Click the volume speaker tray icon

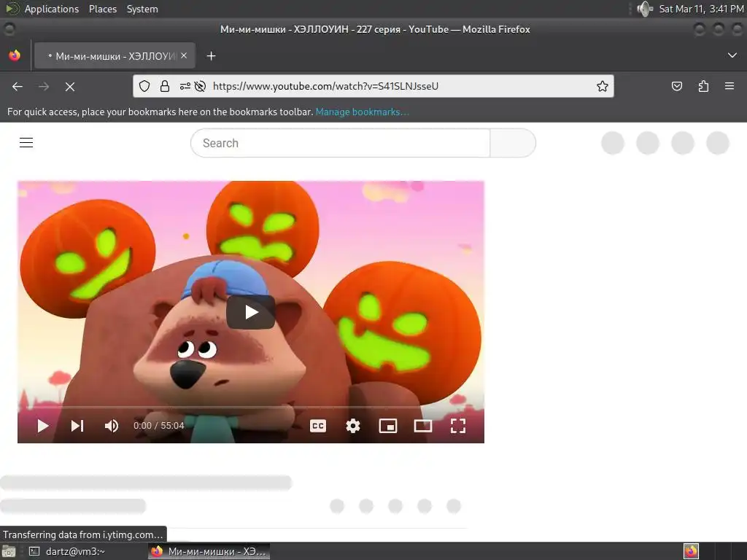[x=645, y=9]
